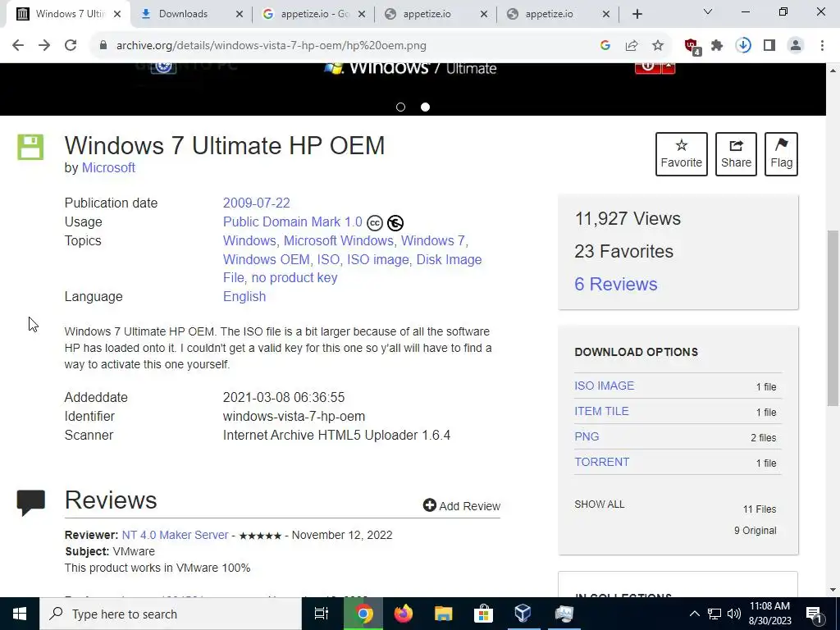Screen dimensions: 840x630
Task: Open the ITEM TILE download option
Action: [x=601, y=411]
